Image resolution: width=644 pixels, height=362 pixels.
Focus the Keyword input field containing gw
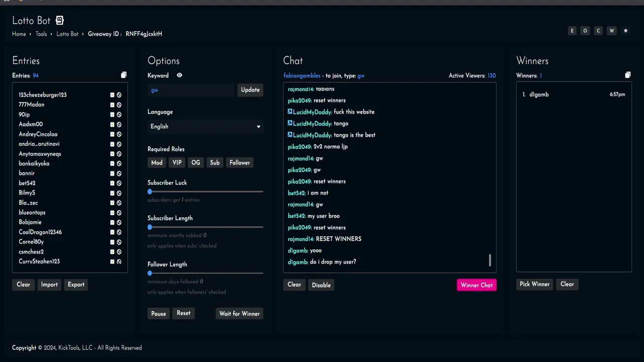click(x=192, y=90)
